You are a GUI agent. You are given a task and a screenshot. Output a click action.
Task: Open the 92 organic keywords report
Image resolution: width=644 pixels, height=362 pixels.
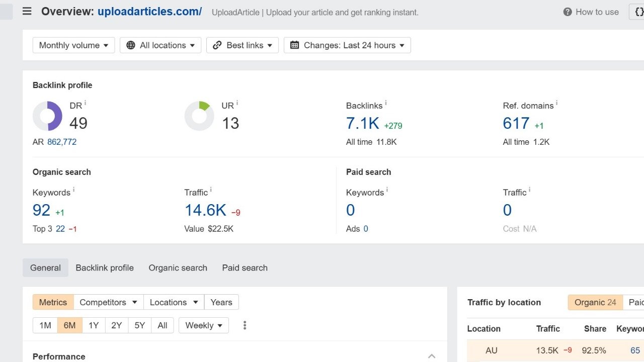click(x=41, y=210)
